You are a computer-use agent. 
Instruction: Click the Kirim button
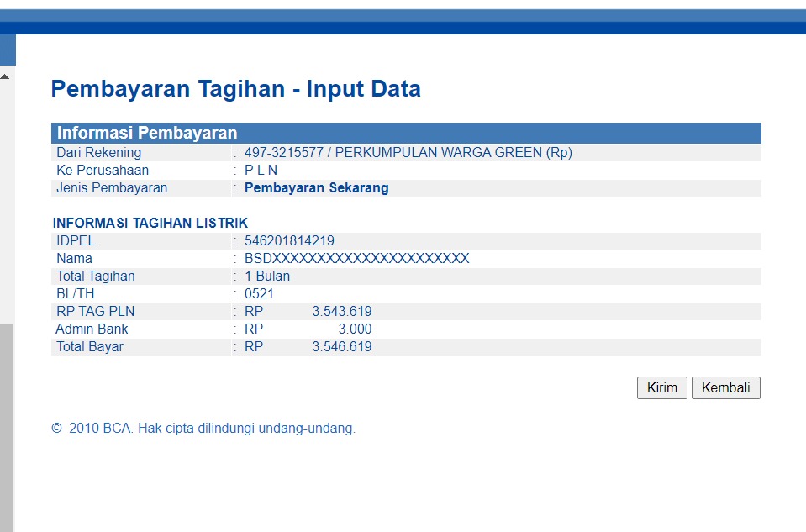pyautogui.click(x=661, y=388)
